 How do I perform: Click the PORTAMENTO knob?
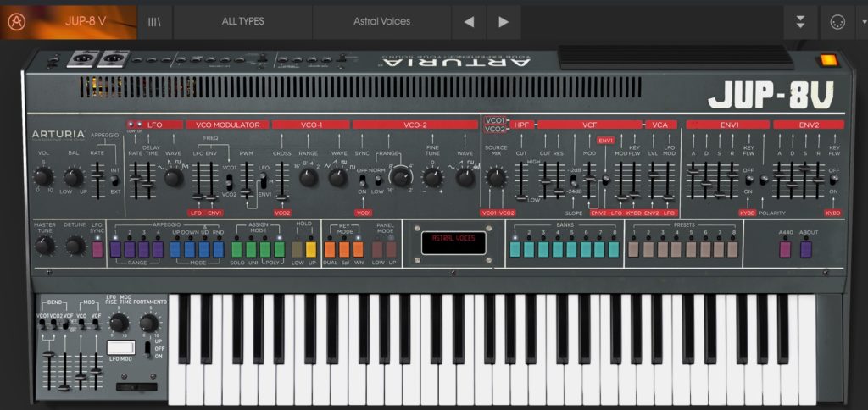[x=149, y=323]
